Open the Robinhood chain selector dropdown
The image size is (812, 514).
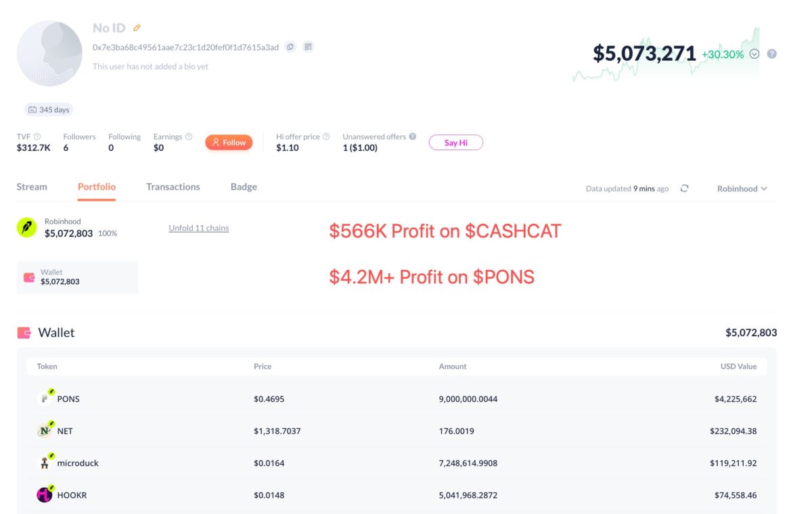pos(742,189)
